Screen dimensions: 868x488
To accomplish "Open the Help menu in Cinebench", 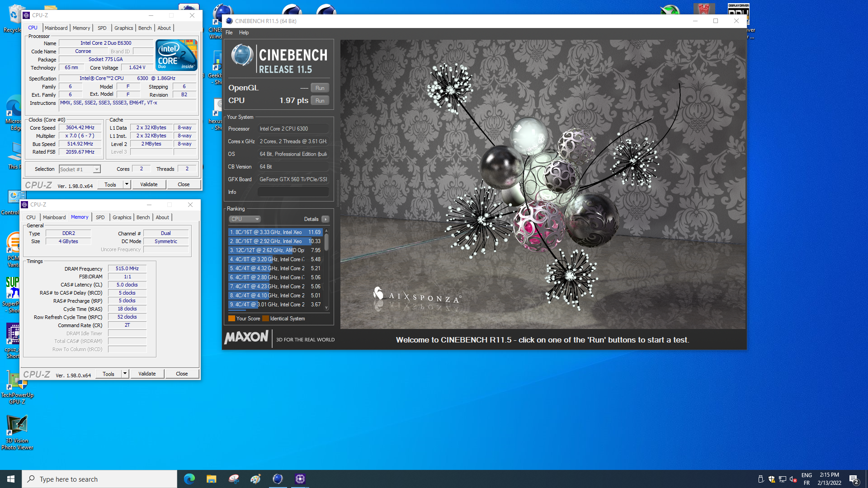I will click(x=244, y=33).
